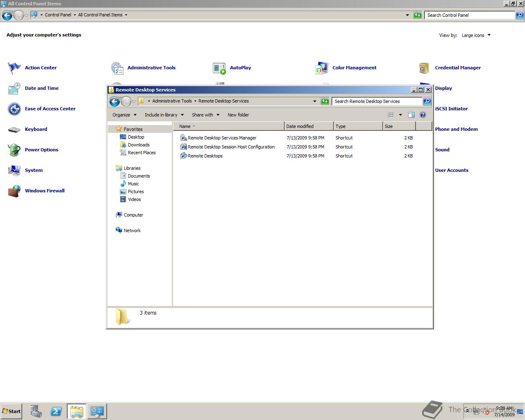Open the Help question mark icon
The width and height of the screenshot is (525, 420).
(x=423, y=115)
